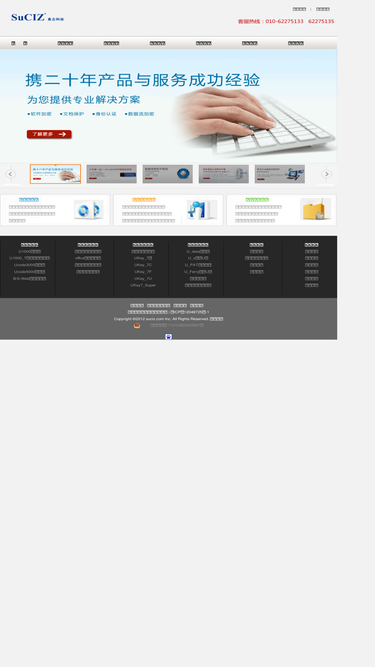The width and height of the screenshot is (375, 667).
Task: Click the yellow folder with padlock icon
Action: pos(315,209)
